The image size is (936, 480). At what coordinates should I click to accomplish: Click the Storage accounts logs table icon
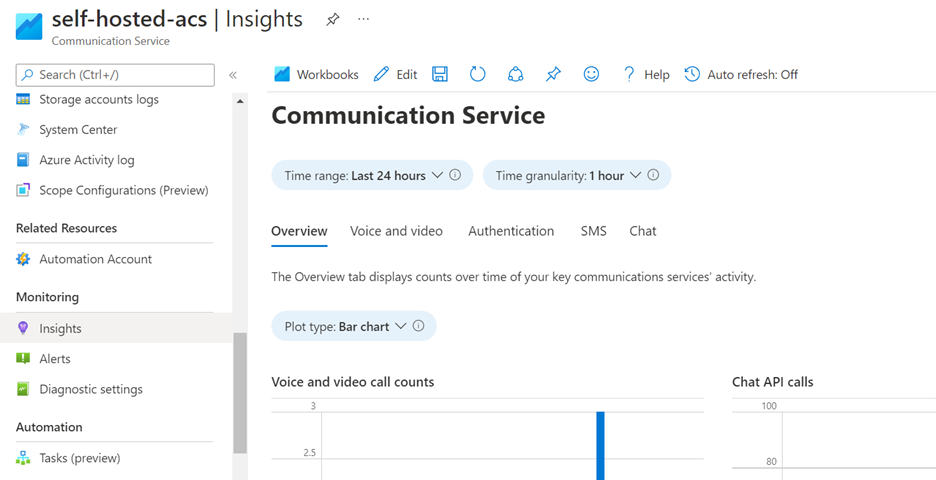(x=23, y=100)
